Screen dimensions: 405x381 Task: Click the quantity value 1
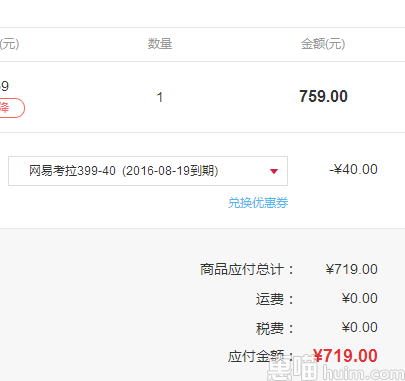click(160, 97)
